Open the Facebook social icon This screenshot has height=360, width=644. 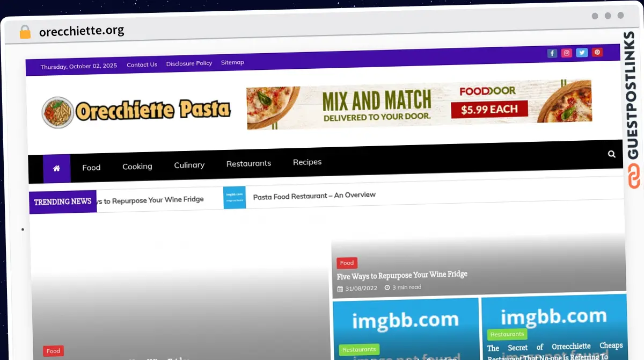[x=552, y=53]
